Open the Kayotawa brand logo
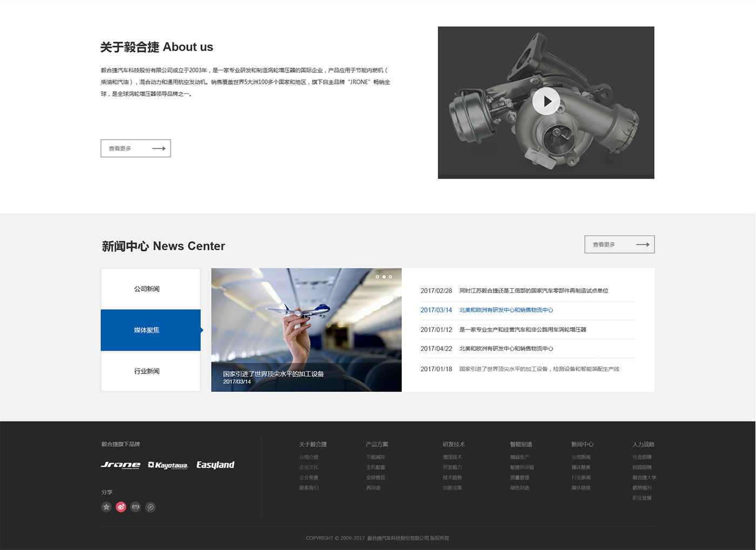Screen dimensions: 756x550 [168, 465]
